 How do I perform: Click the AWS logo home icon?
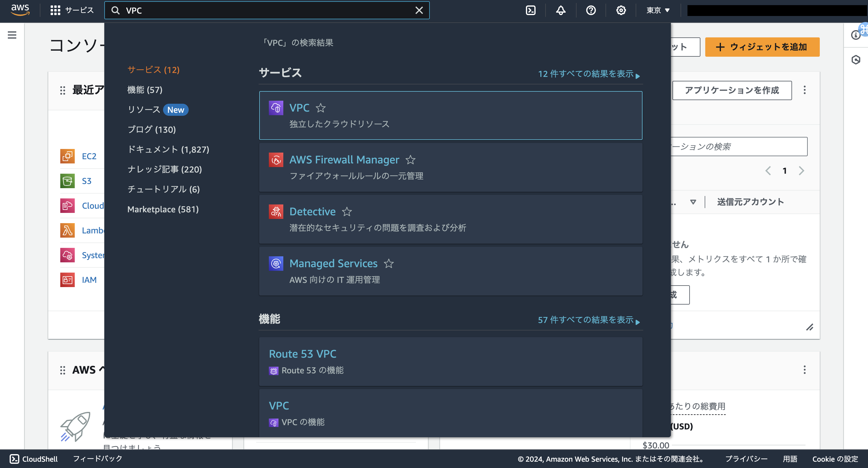(x=20, y=10)
